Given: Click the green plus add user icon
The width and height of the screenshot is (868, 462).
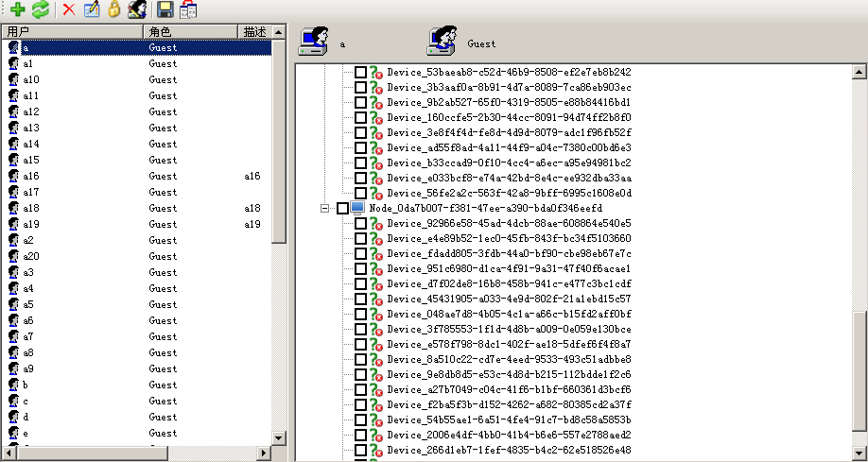Looking at the screenshot, I should (17, 10).
